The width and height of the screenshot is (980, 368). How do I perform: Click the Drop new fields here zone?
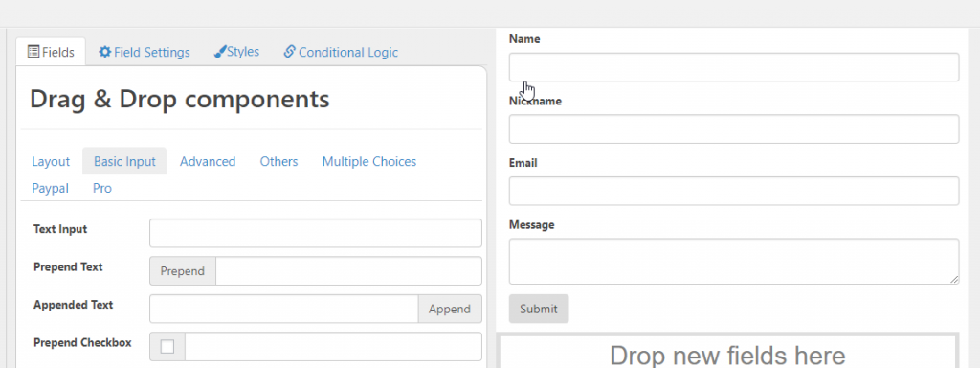point(727,352)
